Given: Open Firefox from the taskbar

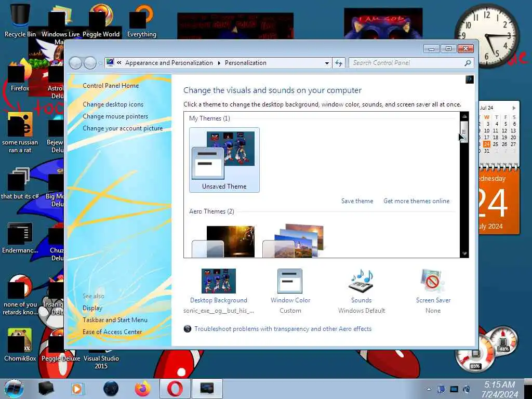Looking at the screenshot, I should click(x=143, y=389).
